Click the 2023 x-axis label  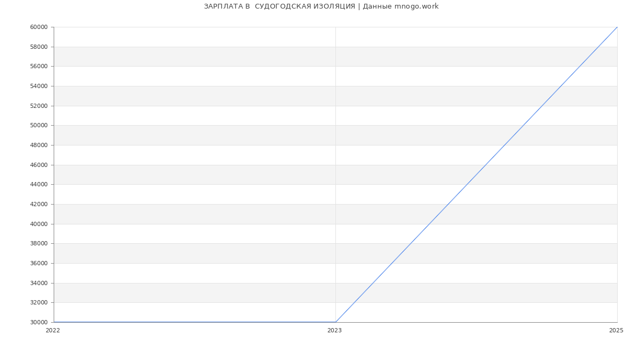(x=334, y=331)
